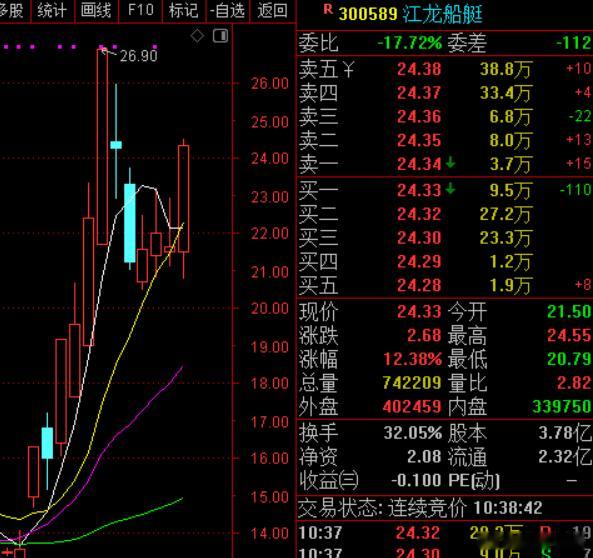Click the ¥ symbol next to 卖五
This screenshot has width=593, height=558.
pyautogui.click(x=349, y=70)
